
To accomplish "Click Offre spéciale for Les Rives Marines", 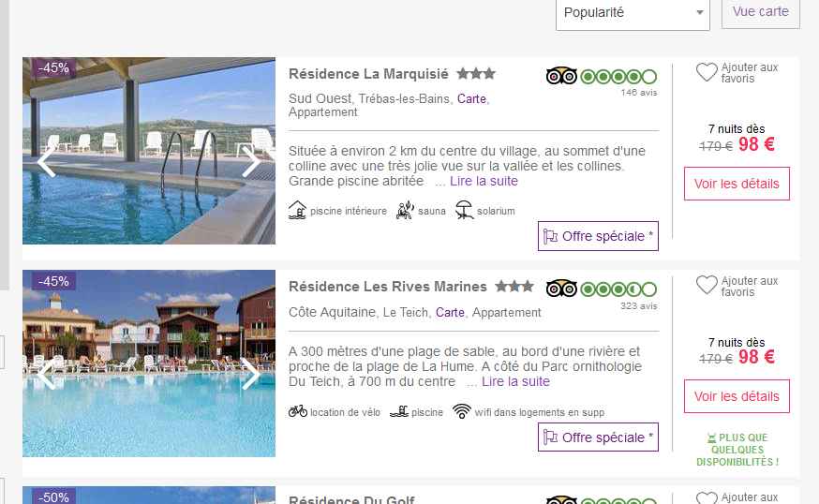I will pos(598,437).
